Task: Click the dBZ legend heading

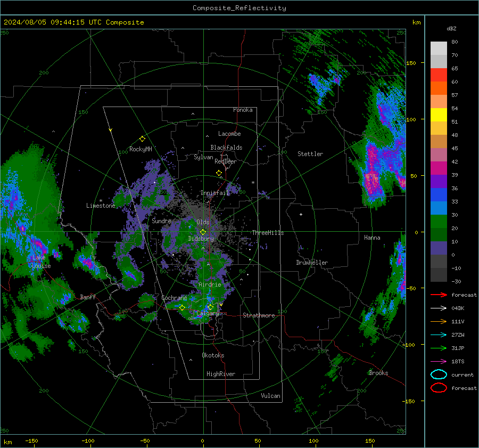Action: [x=451, y=28]
